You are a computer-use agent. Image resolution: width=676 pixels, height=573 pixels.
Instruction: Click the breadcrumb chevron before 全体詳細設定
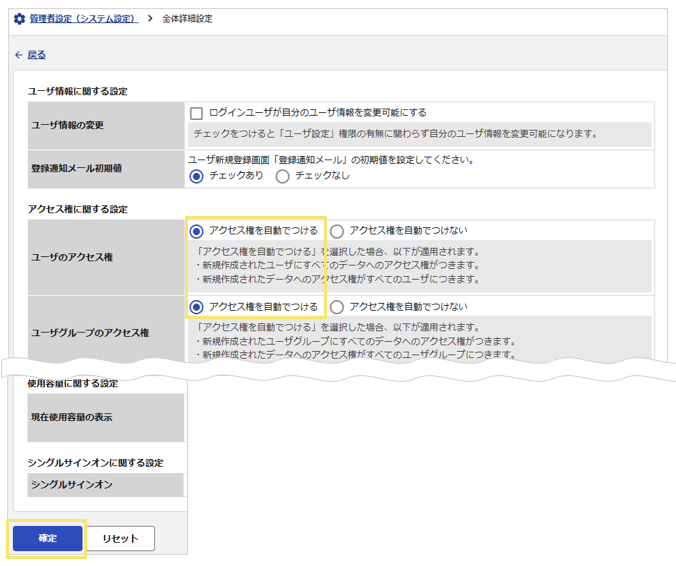150,19
